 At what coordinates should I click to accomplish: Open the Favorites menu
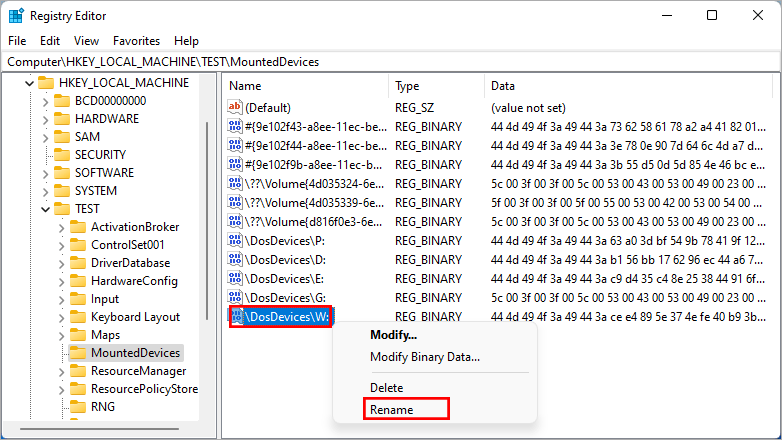pos(136,41)
